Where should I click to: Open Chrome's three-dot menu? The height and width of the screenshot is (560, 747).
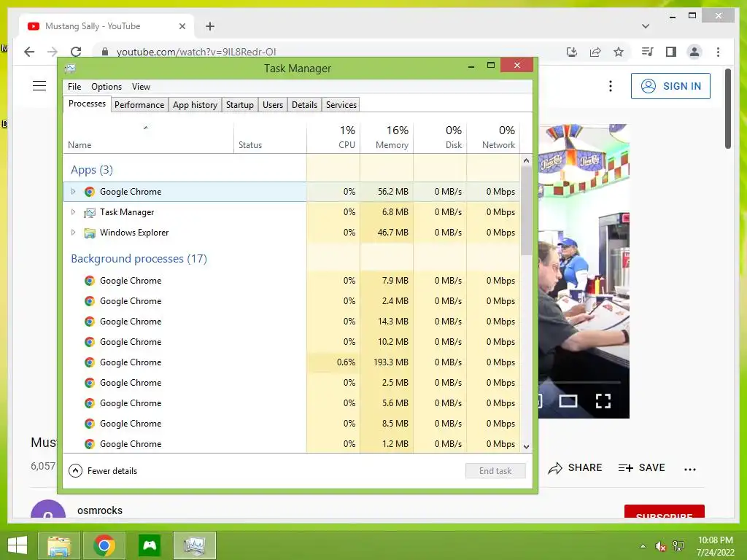pos(719,52)
